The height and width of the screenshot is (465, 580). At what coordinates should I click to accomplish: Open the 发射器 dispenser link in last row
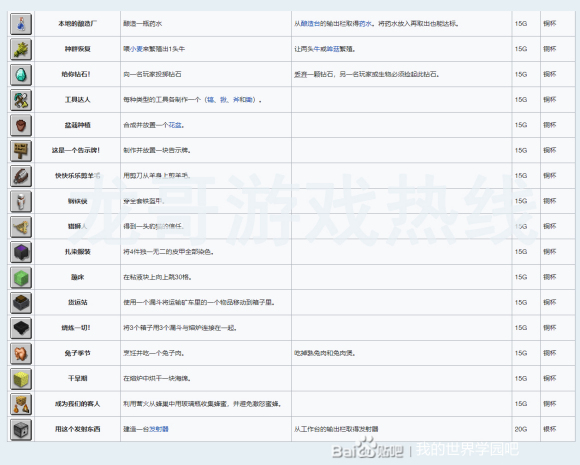(159, 429)
